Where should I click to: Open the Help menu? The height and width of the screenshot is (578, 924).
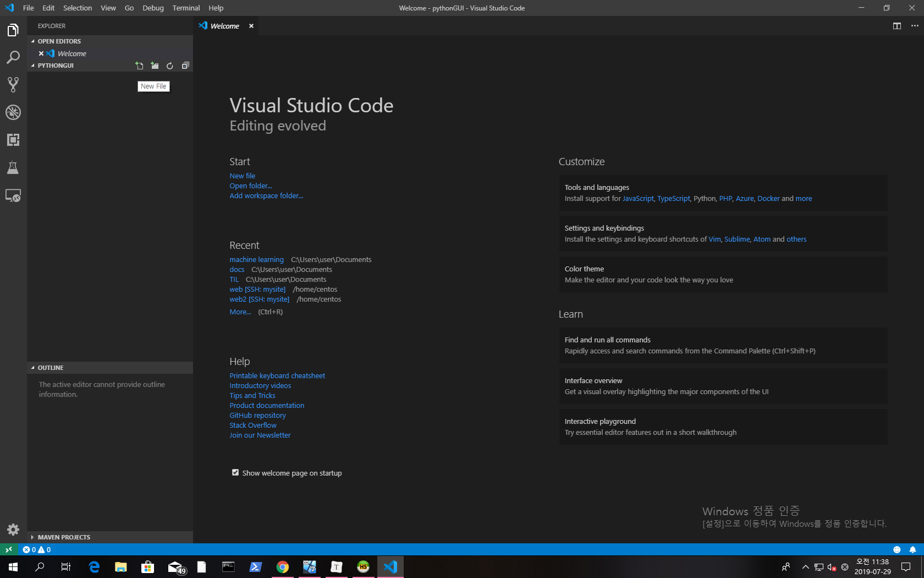(x=216, y=8)
